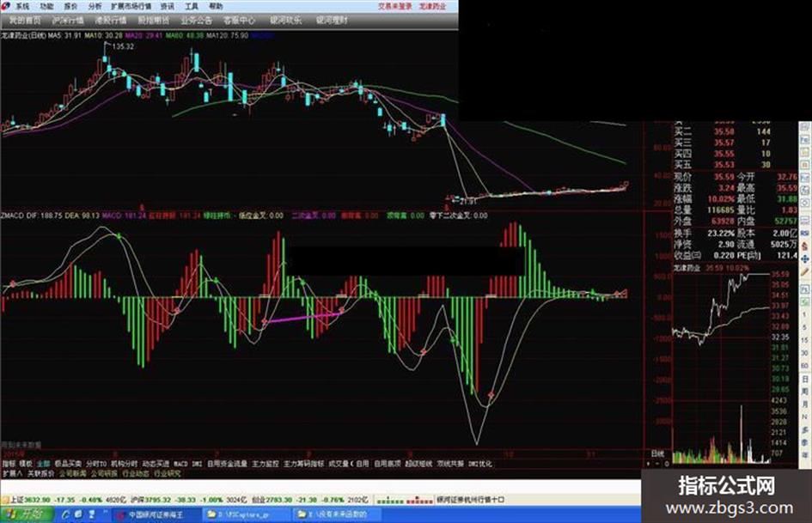Viewport: 812px width, 523px height.
Task: Click the application logo icon top-left
Action: [6, 6]
